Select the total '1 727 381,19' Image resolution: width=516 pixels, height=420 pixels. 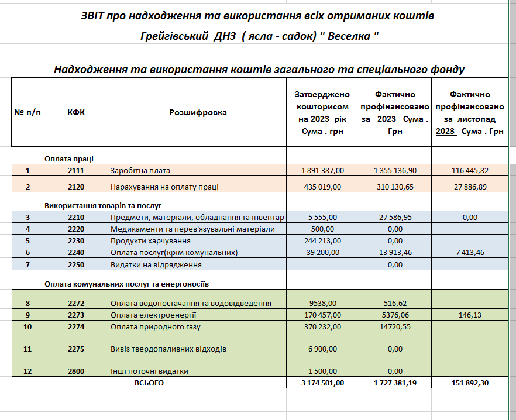(x=395, y=383)
